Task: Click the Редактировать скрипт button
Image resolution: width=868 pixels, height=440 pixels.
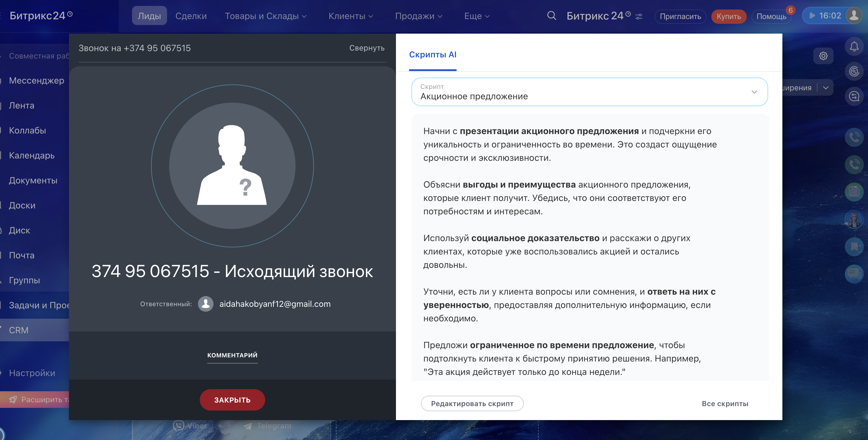Action: click(x=472, y=403)
